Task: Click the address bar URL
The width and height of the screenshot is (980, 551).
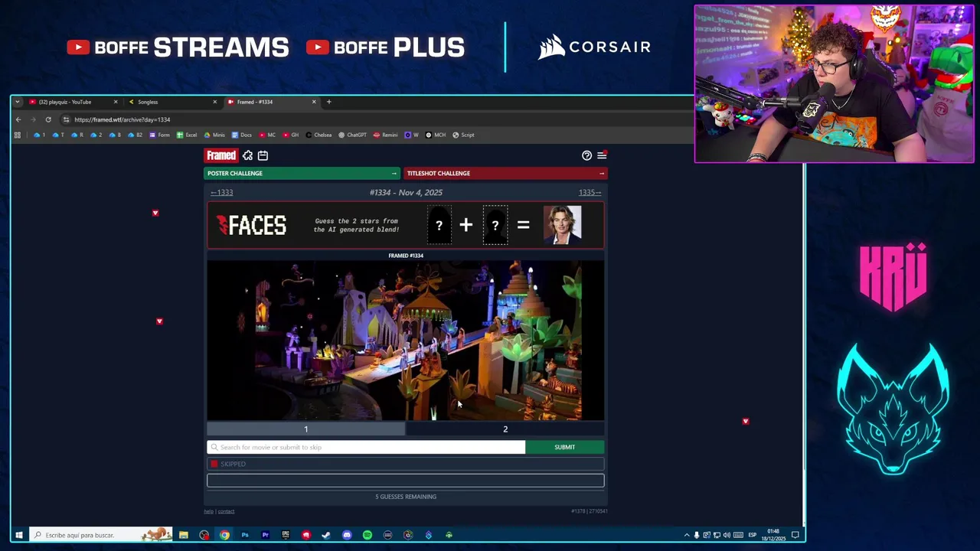Action: pos(122,119)
